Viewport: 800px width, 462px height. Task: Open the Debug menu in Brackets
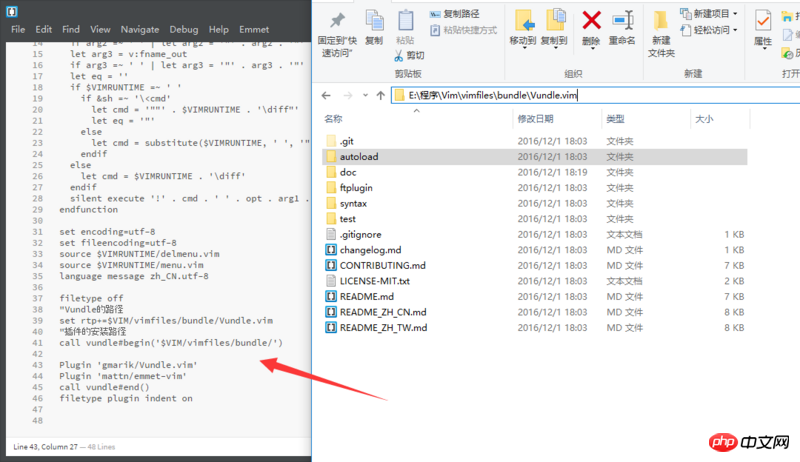point(184,30)
